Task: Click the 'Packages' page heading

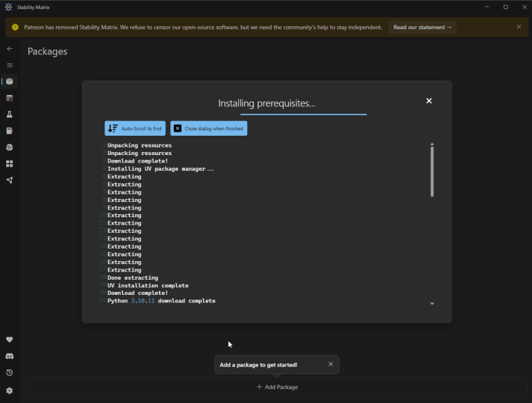Action: pos(47,51)
